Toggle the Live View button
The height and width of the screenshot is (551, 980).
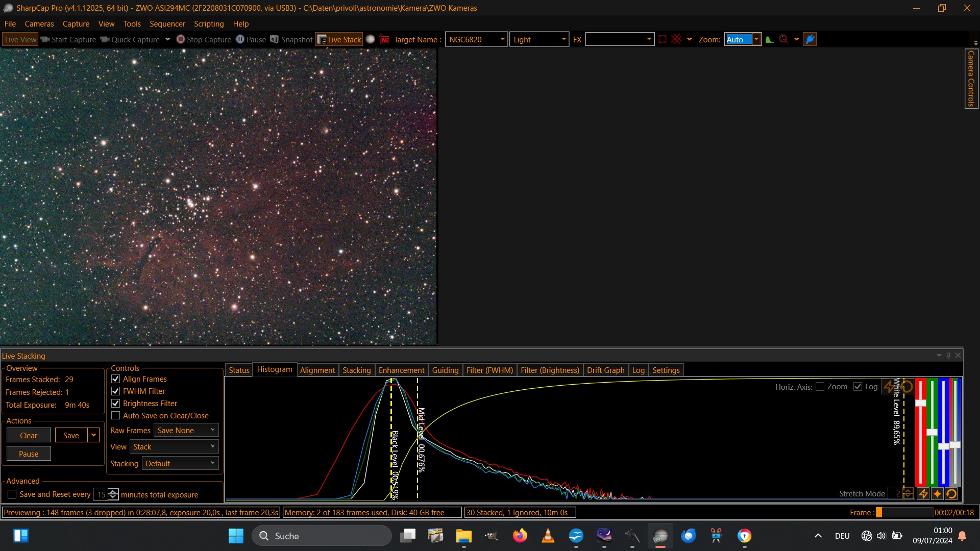point(20,39)
